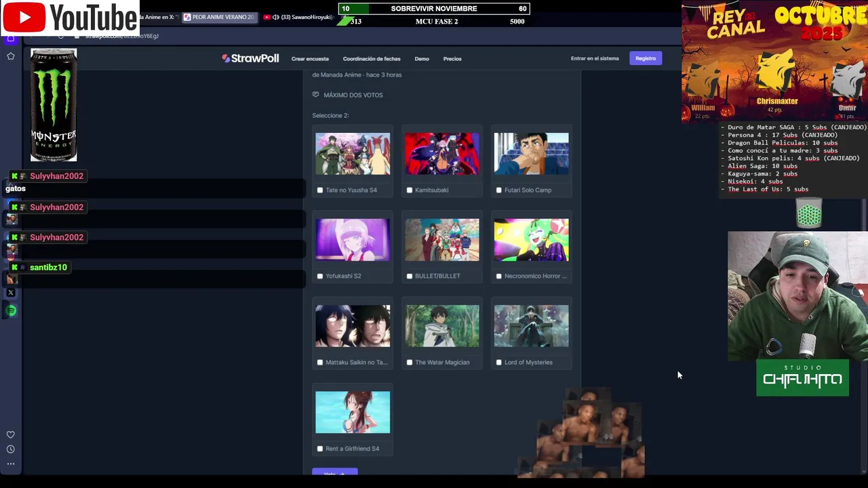Select the Necronomico Horror thumbnail

[x=532, y=240]
